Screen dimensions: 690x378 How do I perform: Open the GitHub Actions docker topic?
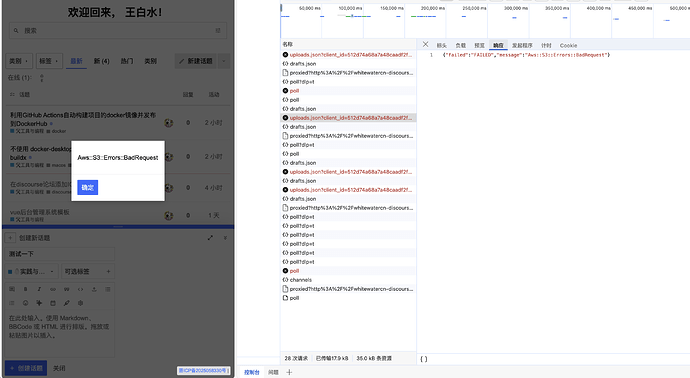pos(83,119)
